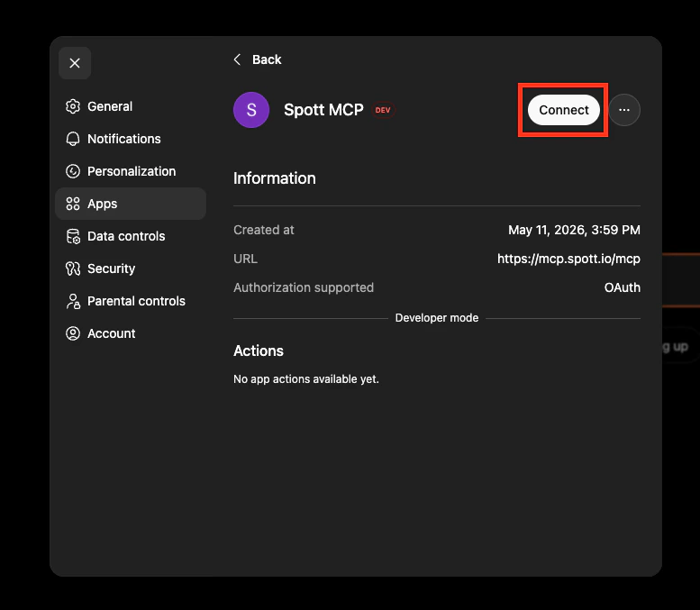
Task: Open the three-dot more options menu
Action: tap(624, 110)
